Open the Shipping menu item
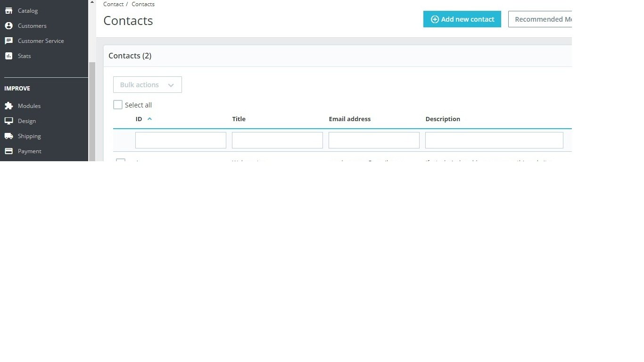Viewport: 644px width, 362px height. pyautogui.click(x=29, y=136)
